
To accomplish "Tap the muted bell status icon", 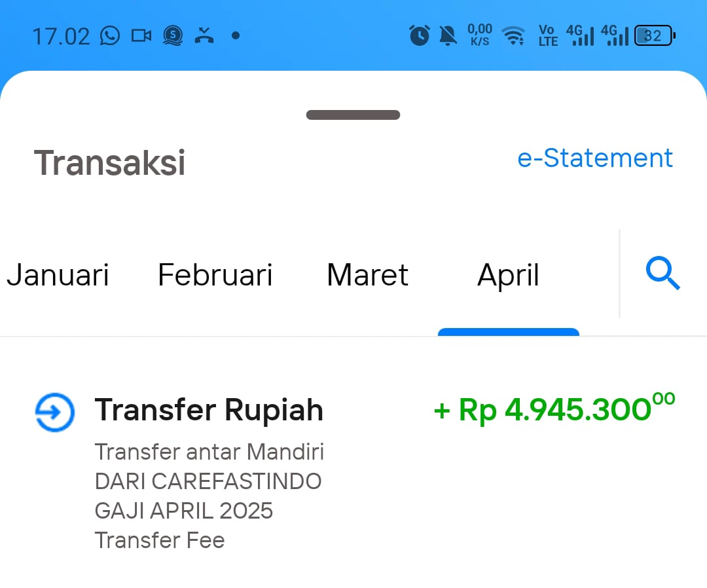I will [448, 35].
